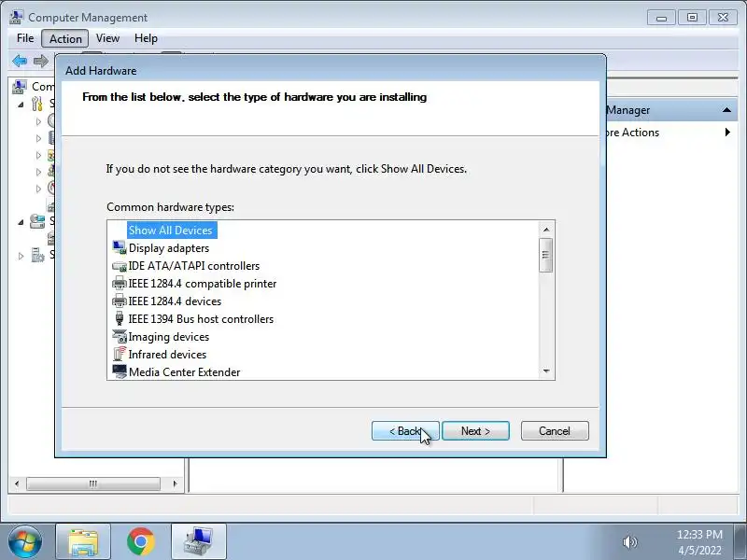
Task: Click the Computer Management title bar icon
Action: [x=16, y=17]
